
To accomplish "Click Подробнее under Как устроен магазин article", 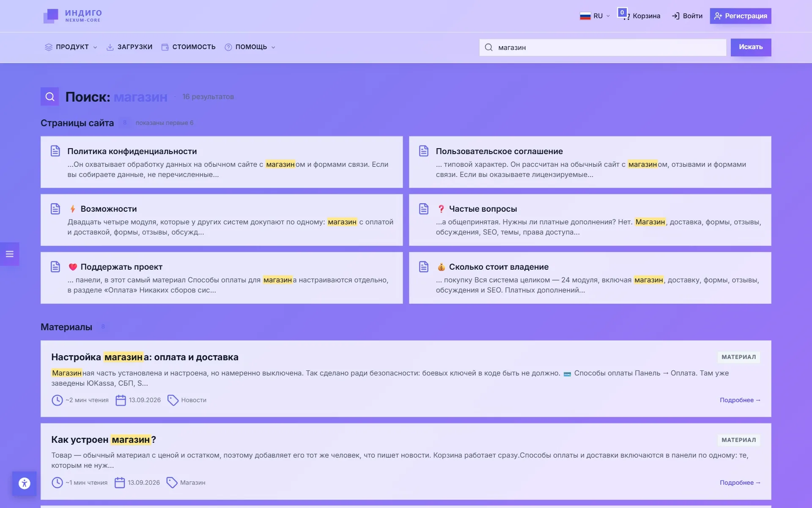I will [x=740, y=483].
